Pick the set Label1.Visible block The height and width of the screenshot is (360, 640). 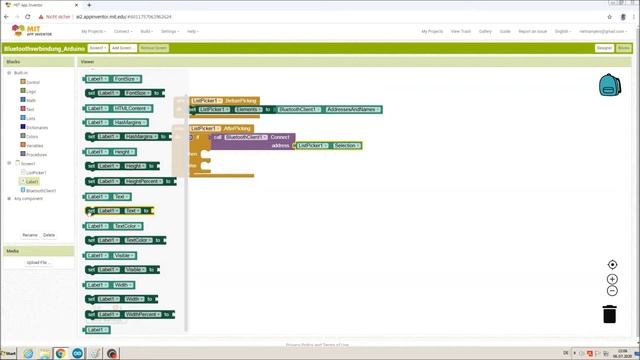pos(122,270)
